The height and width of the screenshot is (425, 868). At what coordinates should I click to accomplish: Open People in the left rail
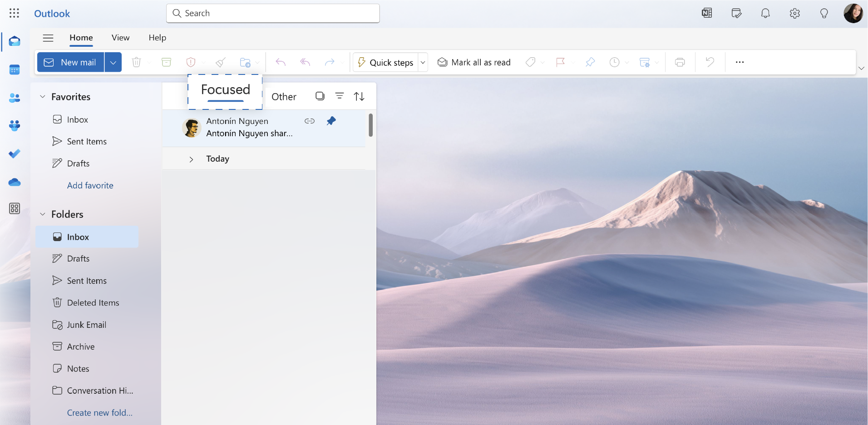15,98
